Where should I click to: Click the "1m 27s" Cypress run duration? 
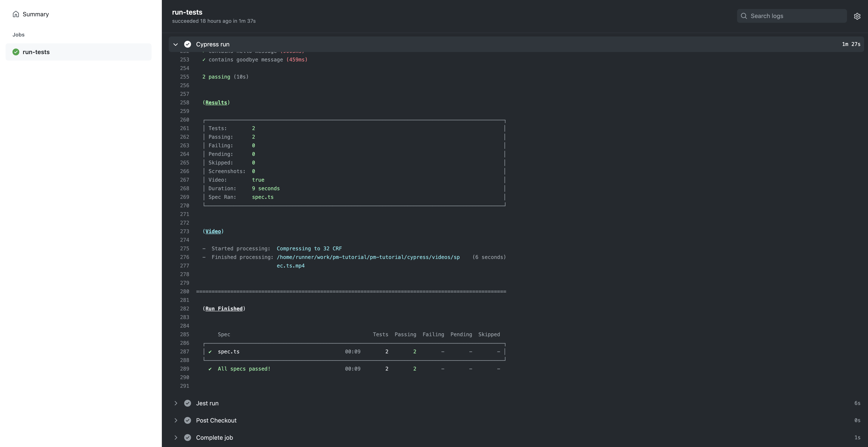click(x=851, y=44)
